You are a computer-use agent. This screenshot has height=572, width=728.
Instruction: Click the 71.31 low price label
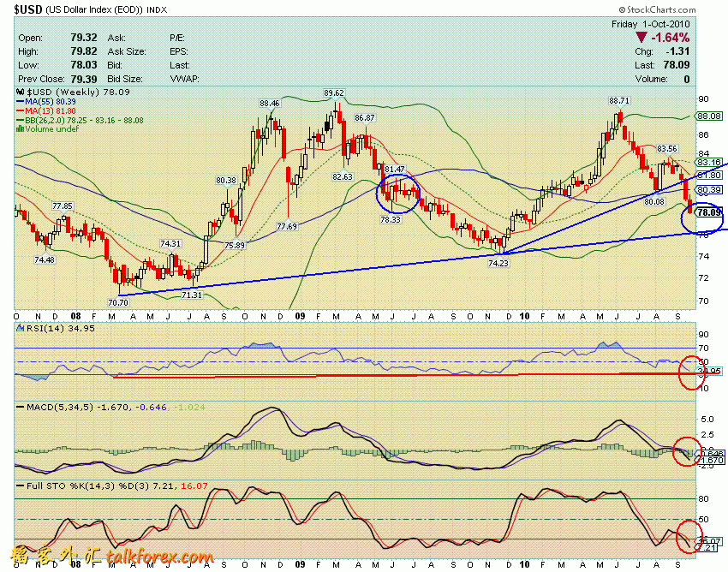point(192,295)
